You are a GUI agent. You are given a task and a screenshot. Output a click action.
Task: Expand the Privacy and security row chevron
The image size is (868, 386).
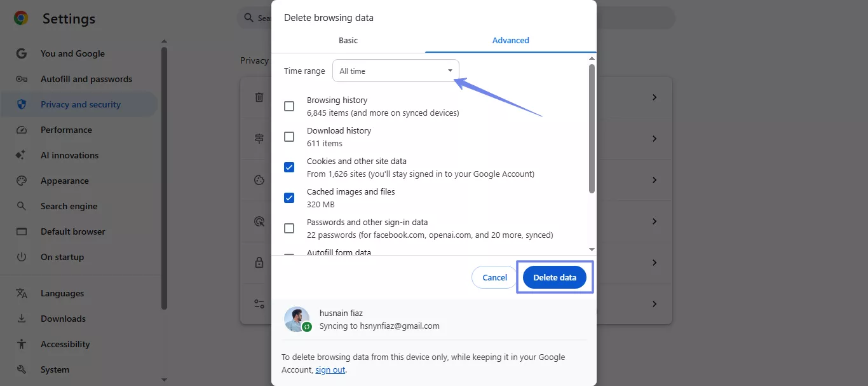pyautogui.click(x=654, y=97)
